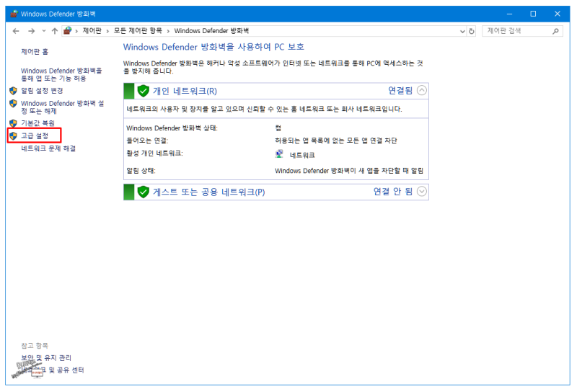Open 고급 설정 link
Image resolution: width=577 pixels, height=392 pixels.
(x=35, y=135)
